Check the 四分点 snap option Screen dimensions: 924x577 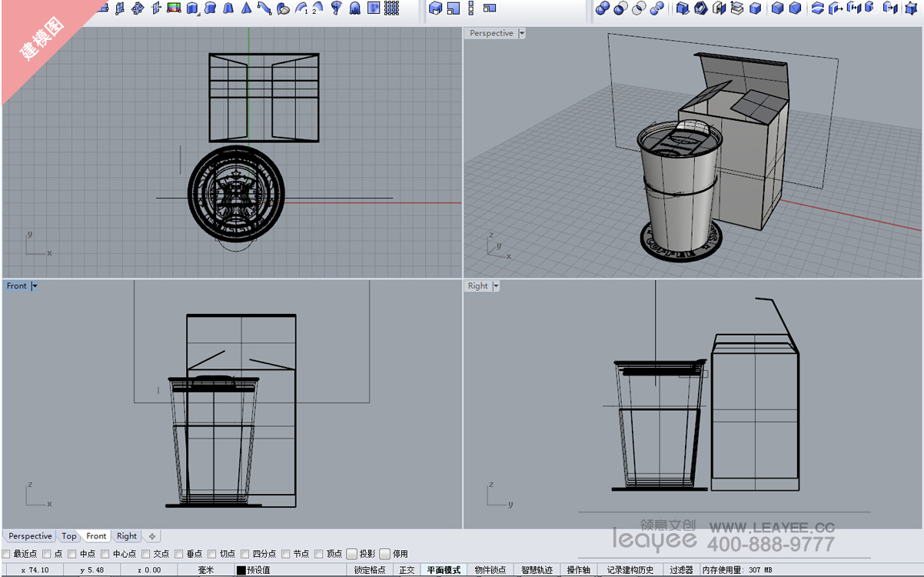246,554
